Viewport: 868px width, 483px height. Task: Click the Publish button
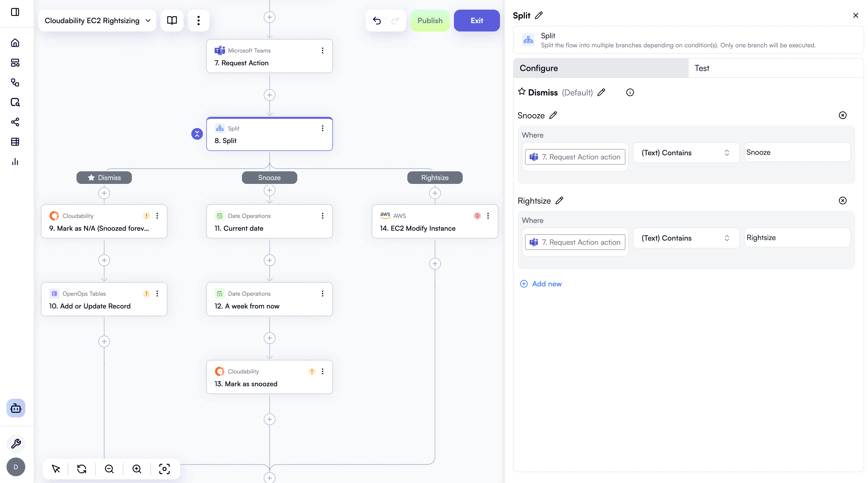(x=430, y=21)
